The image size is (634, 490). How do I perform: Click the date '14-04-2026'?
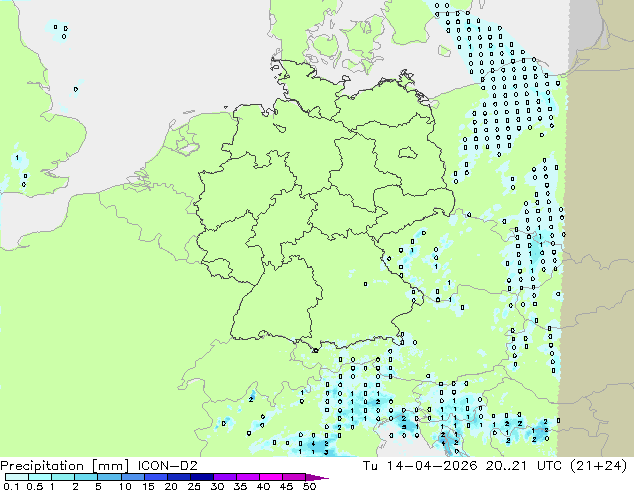[x=431, y=466]
